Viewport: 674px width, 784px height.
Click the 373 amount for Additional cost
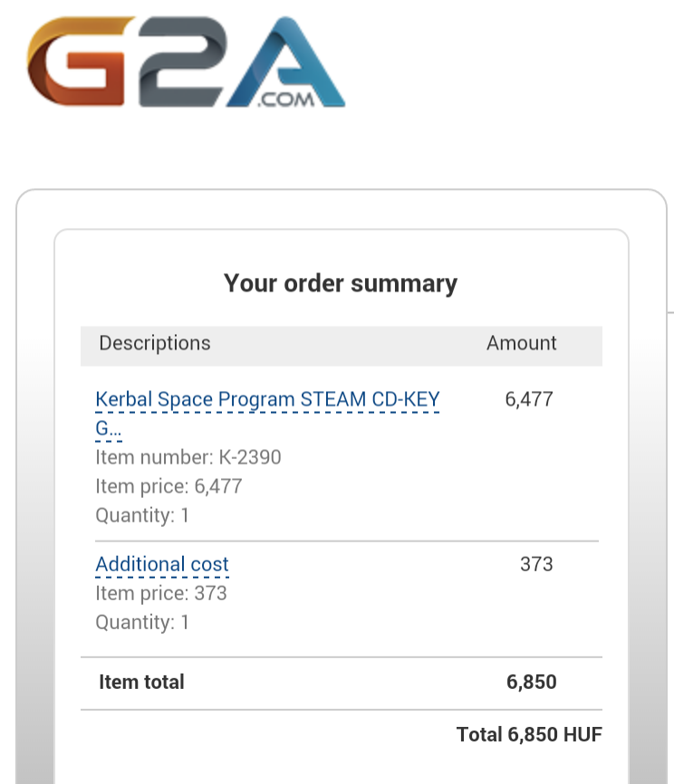pyautogui.click(x=536, y=564)
